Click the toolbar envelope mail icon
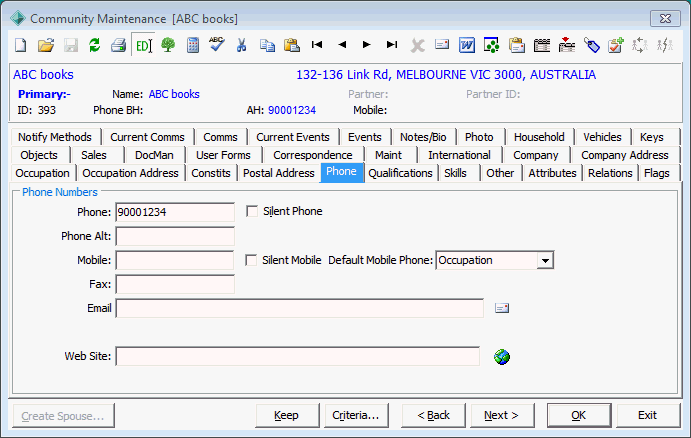This screenshot has height=438, width=691. (442, 45)
